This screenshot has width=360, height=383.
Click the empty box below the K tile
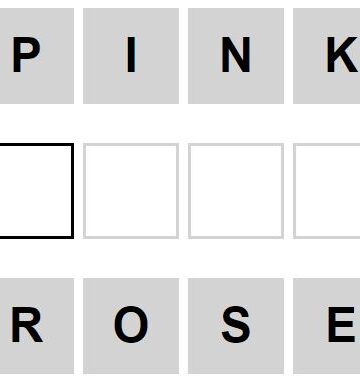coord(327,191)
